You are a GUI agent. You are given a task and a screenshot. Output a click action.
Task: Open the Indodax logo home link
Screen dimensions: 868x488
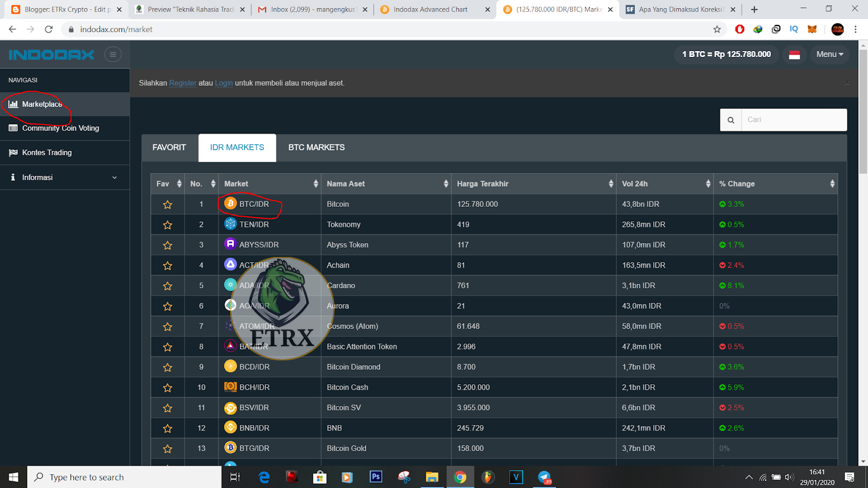pyautogui.click(x=52, y=54)
